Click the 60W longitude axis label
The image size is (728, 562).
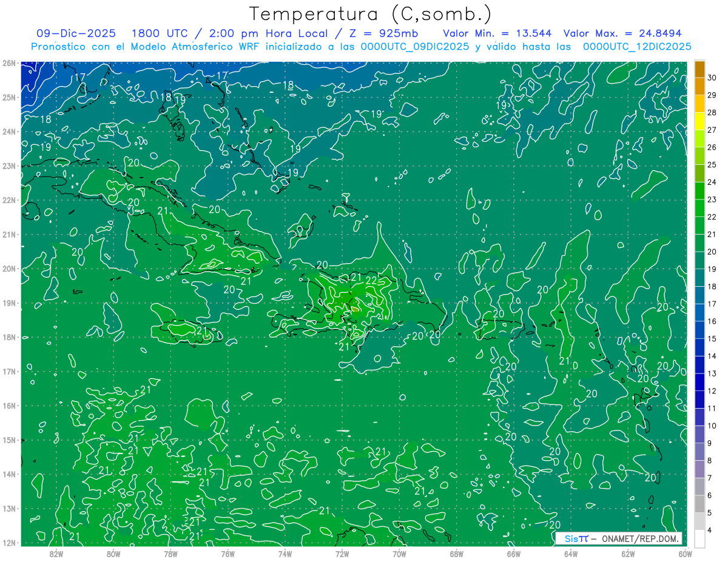[x=686, y=554]
